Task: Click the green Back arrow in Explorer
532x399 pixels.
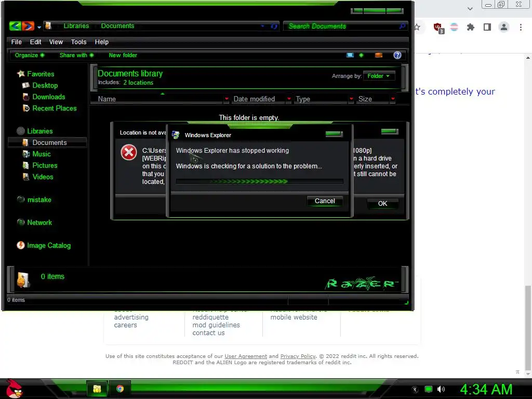Action: pyautogui.click(x=15, y=26)
